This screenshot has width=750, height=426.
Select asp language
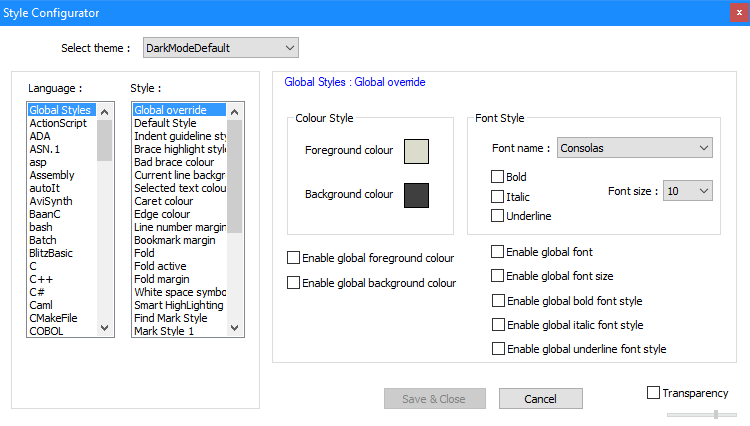point(62,162)
